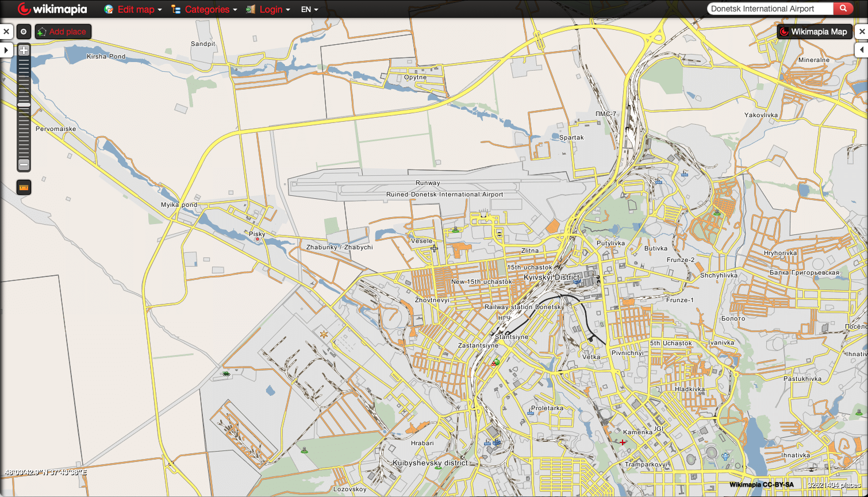Click the green tree icon near Hryhorivka

717,212
